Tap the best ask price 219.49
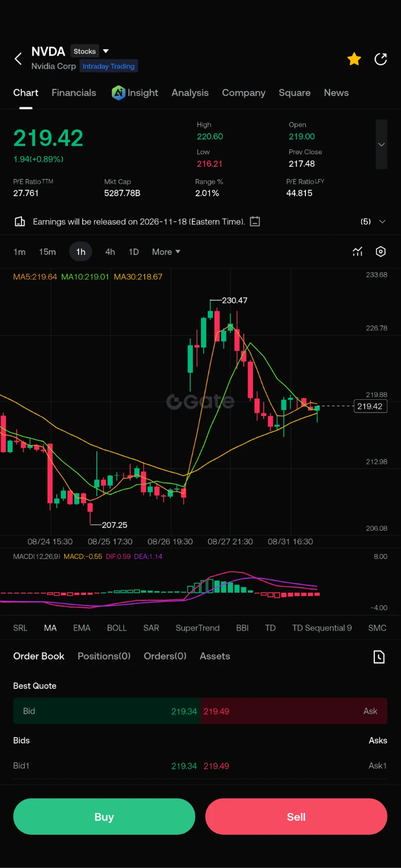Screen dimensions: 401x868 [216, 711]
